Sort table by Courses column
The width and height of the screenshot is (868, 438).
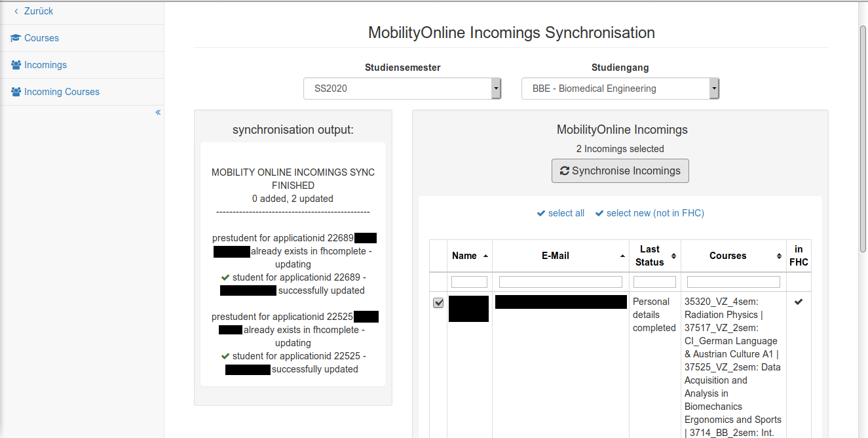point(733,256)
